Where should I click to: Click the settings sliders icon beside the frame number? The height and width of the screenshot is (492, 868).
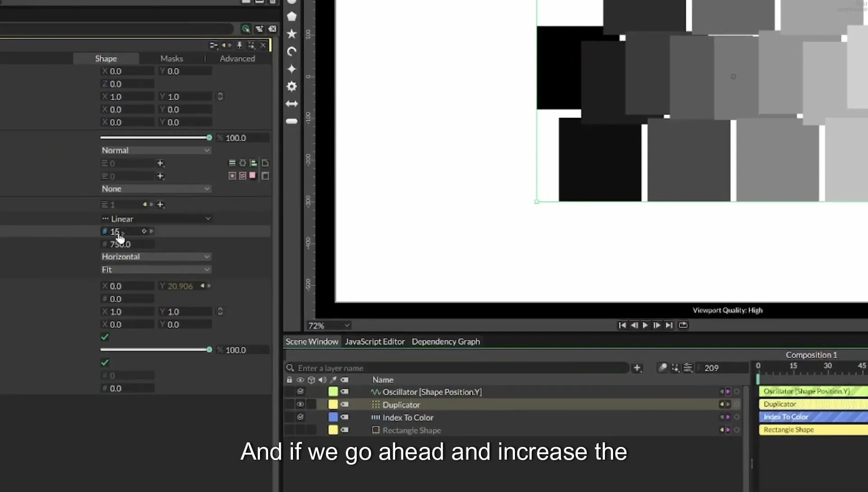[x=688, y=368]
